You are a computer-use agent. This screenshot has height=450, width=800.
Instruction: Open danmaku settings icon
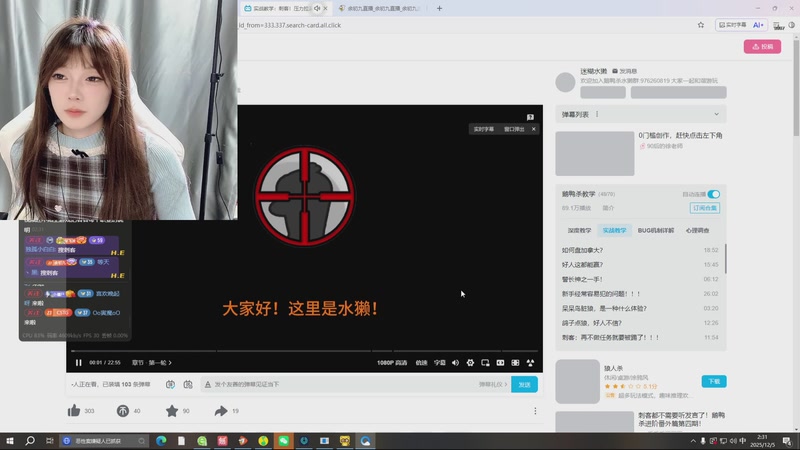(x=188, y=384)
